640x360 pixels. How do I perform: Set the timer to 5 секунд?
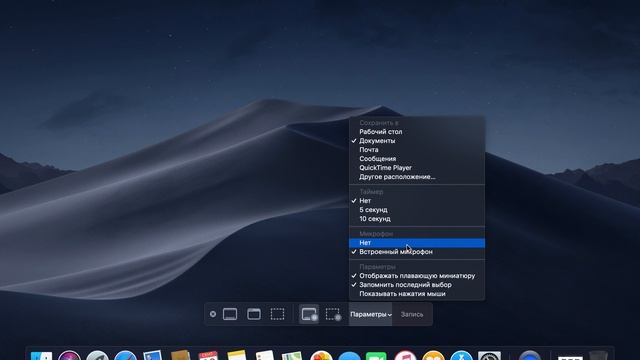click(x=417, y=210)
